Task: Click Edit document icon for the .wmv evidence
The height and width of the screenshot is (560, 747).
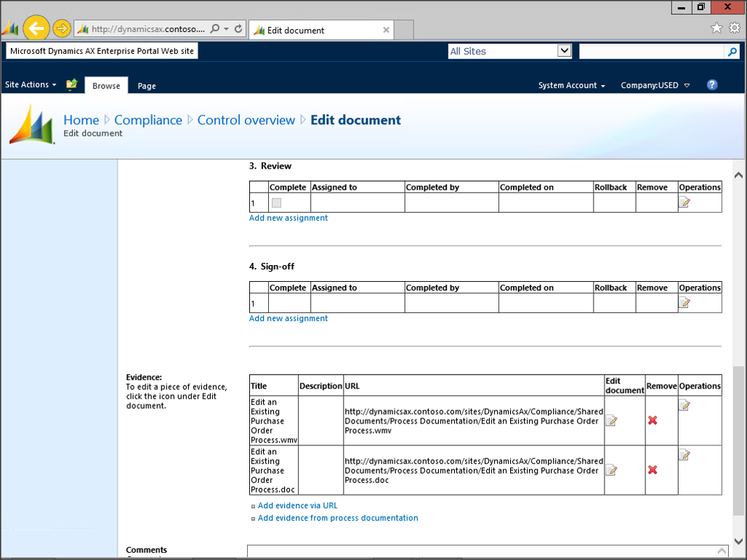Action: 611,421
